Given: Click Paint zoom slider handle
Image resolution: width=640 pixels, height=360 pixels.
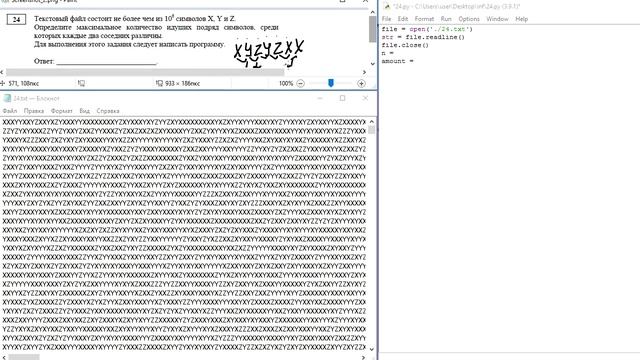Looking at the screenshot, I should click(331, 83).
